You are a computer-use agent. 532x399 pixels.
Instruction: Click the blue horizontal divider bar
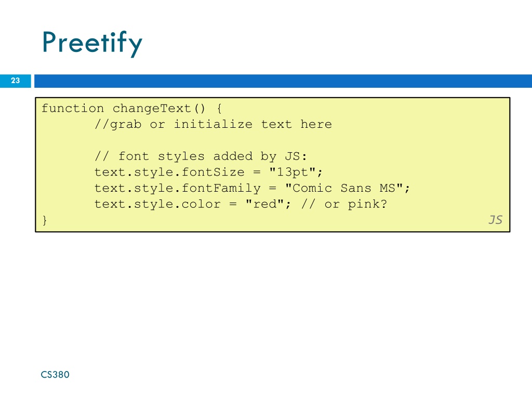[283, 81]
